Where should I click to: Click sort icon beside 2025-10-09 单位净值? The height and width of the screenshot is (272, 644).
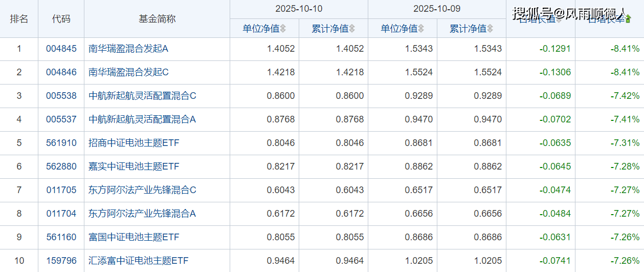coord(421,29)
